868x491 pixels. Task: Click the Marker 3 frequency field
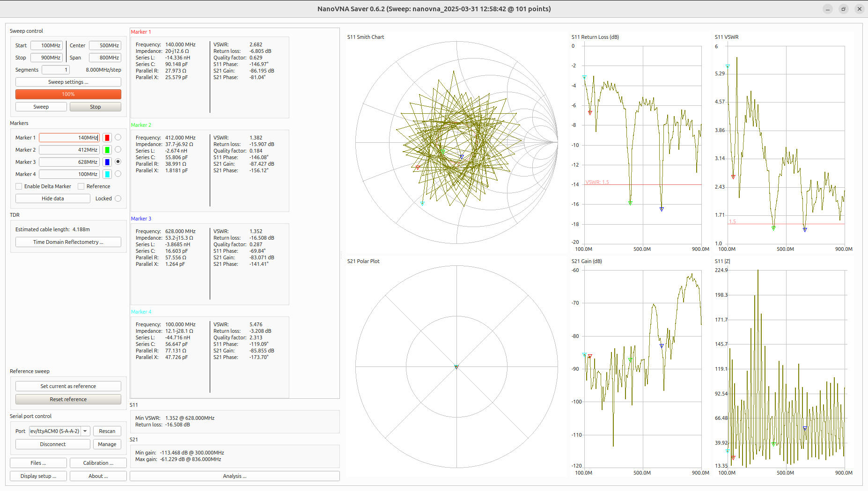coord(69,162)
